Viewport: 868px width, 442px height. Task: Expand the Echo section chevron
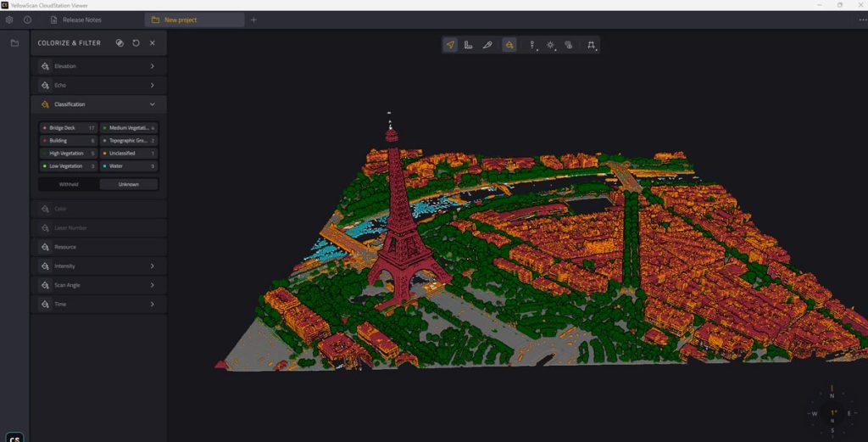pyautogui.click(x=153, y=86)
